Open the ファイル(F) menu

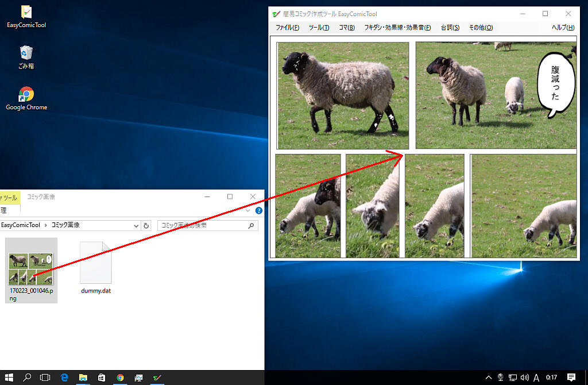click(287, 28)
